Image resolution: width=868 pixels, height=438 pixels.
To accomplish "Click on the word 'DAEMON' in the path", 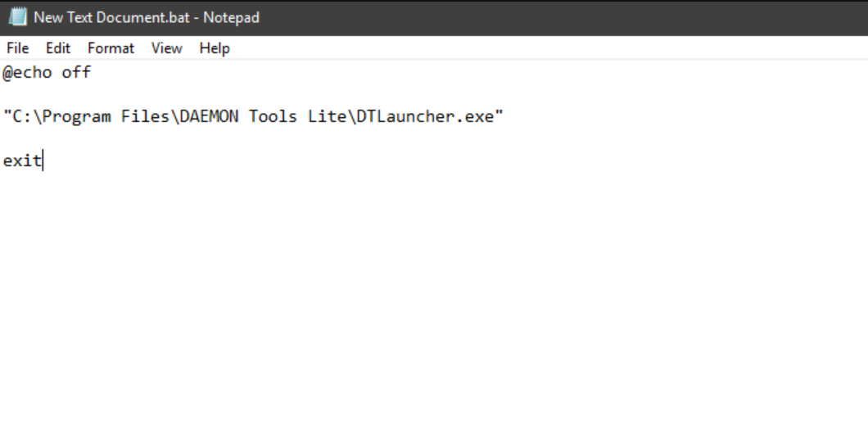I will coord(210,117).
